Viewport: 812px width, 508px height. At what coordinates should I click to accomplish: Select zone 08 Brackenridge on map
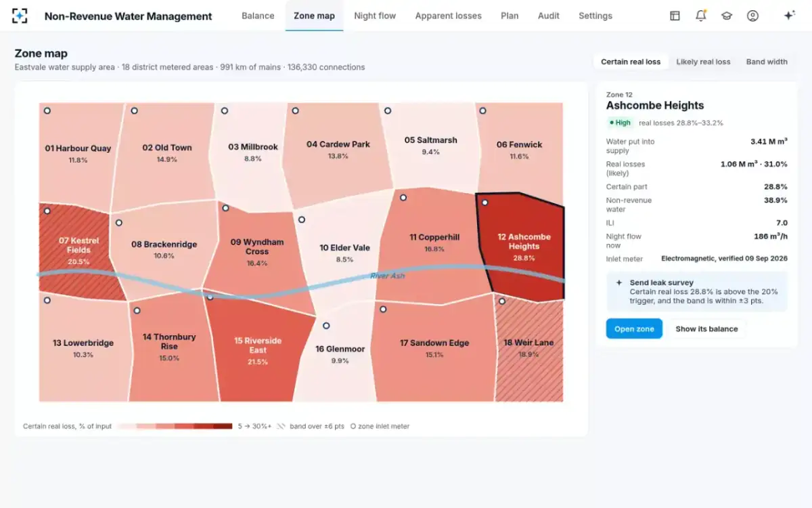pos(164,249)
